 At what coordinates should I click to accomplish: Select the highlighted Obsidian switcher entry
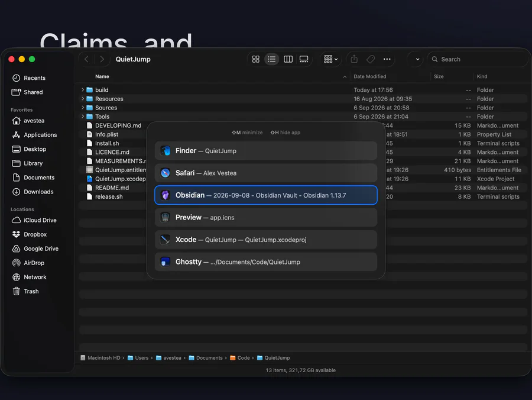pos(266,195)
